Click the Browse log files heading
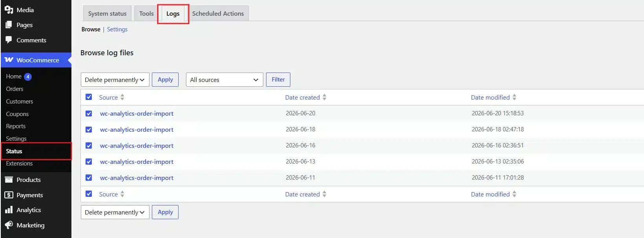 pos(107,53)
